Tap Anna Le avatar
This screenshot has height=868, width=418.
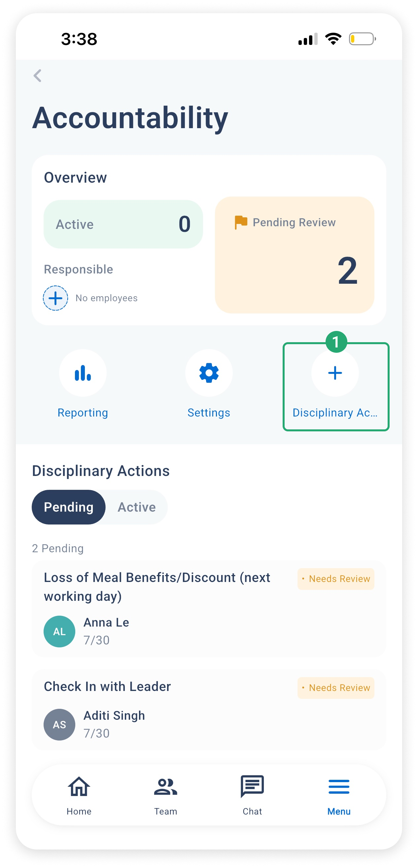[59, 631]
